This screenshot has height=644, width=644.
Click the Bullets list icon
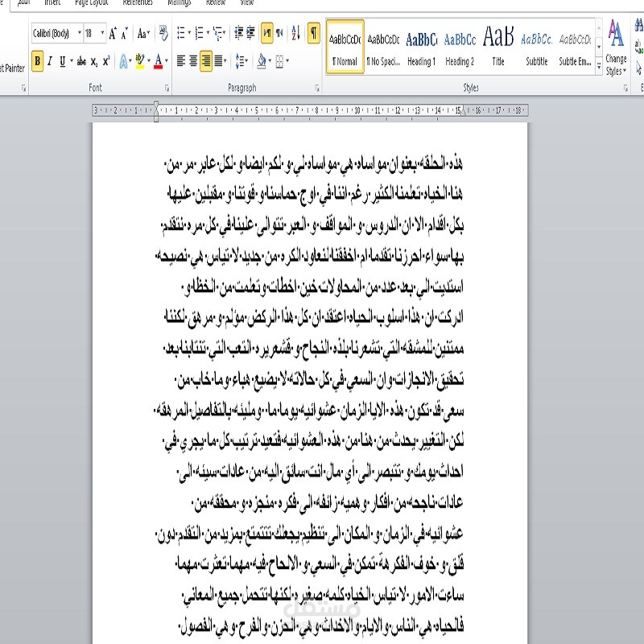point(180,33)
